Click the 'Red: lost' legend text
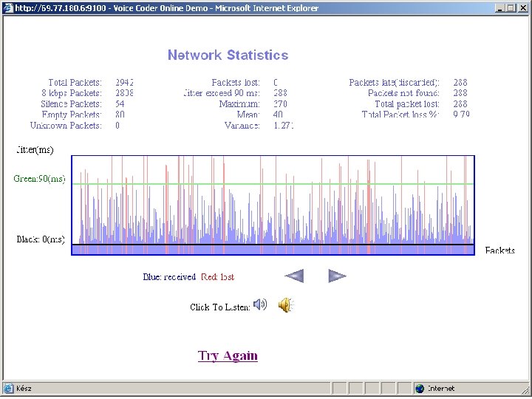 tap(217, 277)
